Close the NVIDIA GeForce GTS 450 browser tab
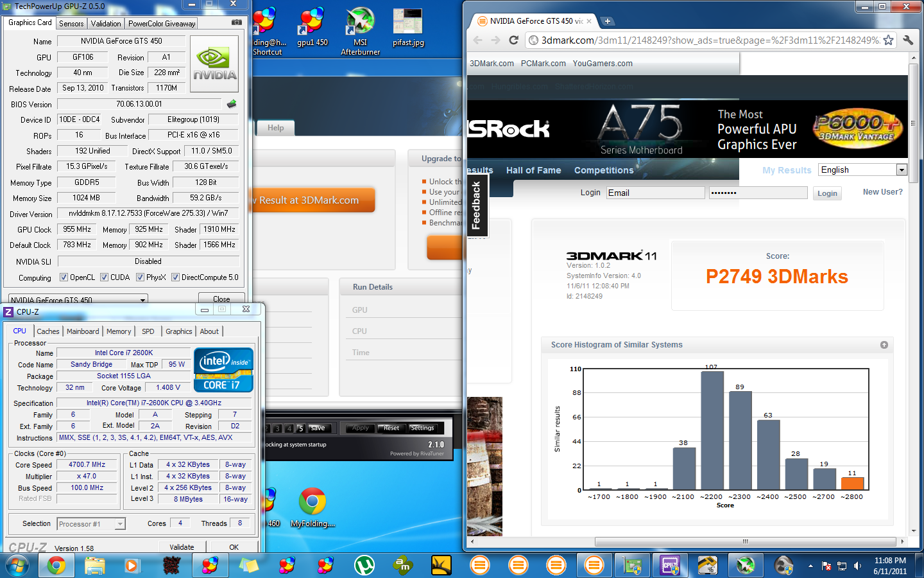The width and height of the screenshot is (924, 578). pos(589,21)
